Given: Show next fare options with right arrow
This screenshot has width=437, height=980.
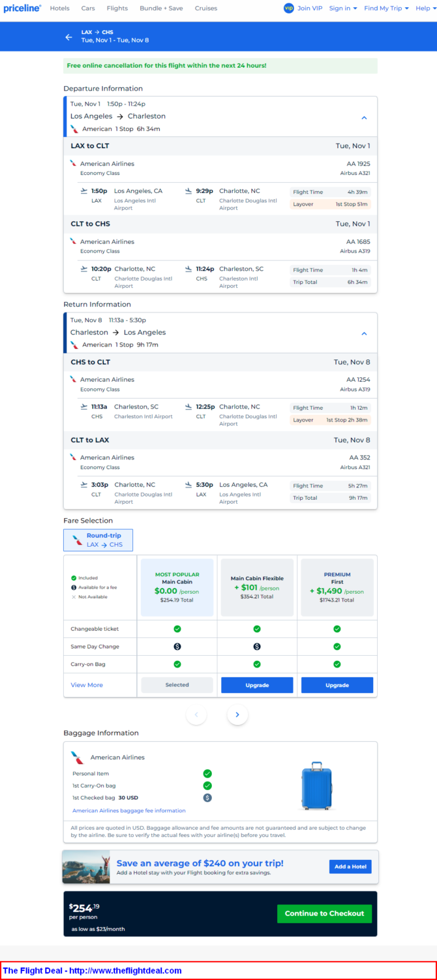Looking at the screenshot, I should (237, 715).
